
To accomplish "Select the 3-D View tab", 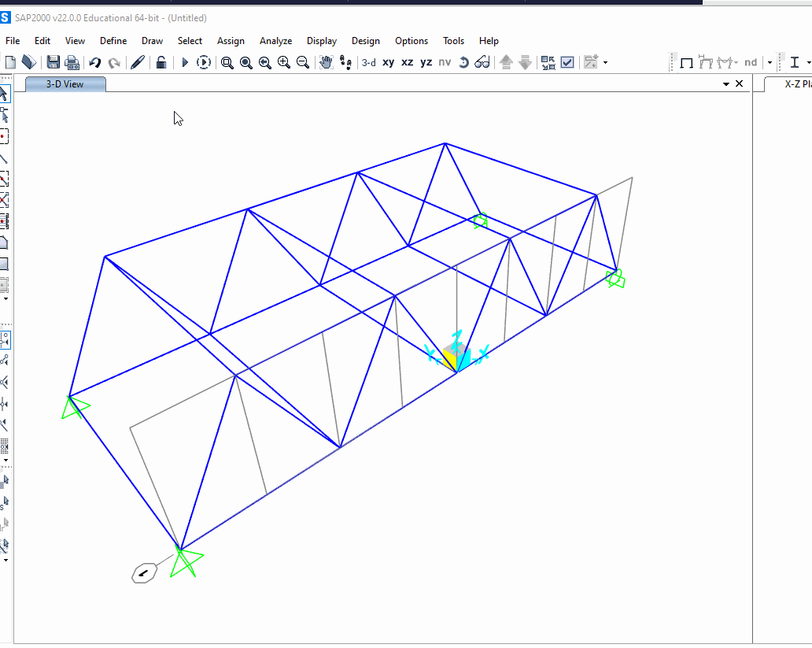I will coord(65,84).
